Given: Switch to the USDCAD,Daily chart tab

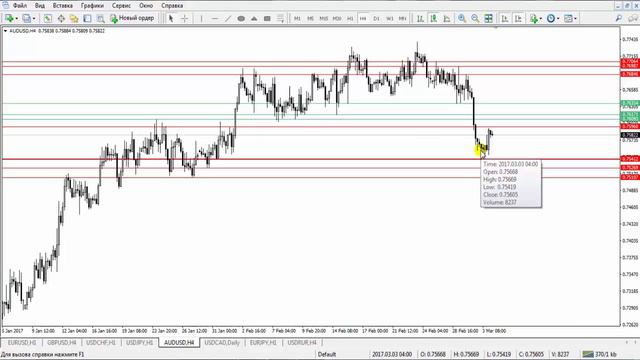Looking at the screenshot, I should click(x=222, y=342).
